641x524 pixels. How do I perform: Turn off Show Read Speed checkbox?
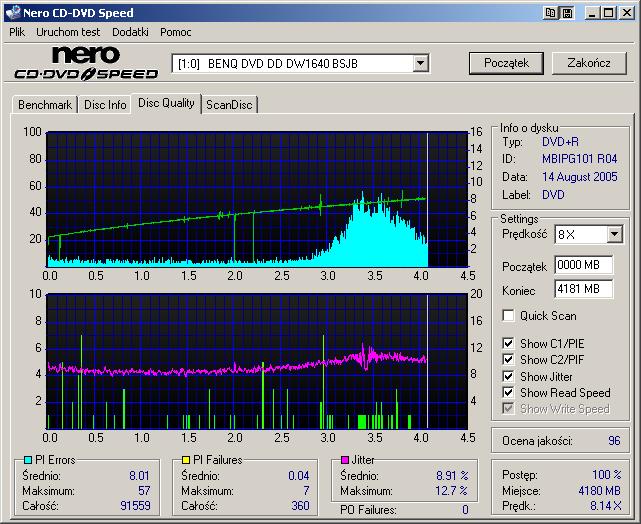point(508,392)
